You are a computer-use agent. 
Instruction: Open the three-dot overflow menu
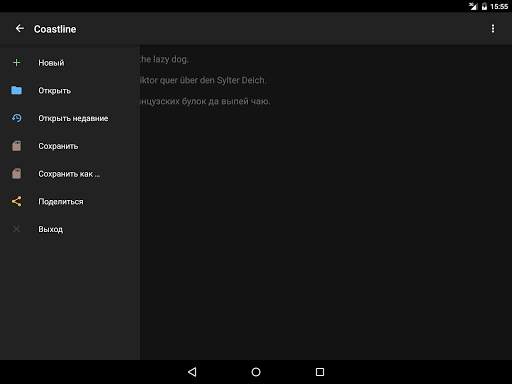493,29
